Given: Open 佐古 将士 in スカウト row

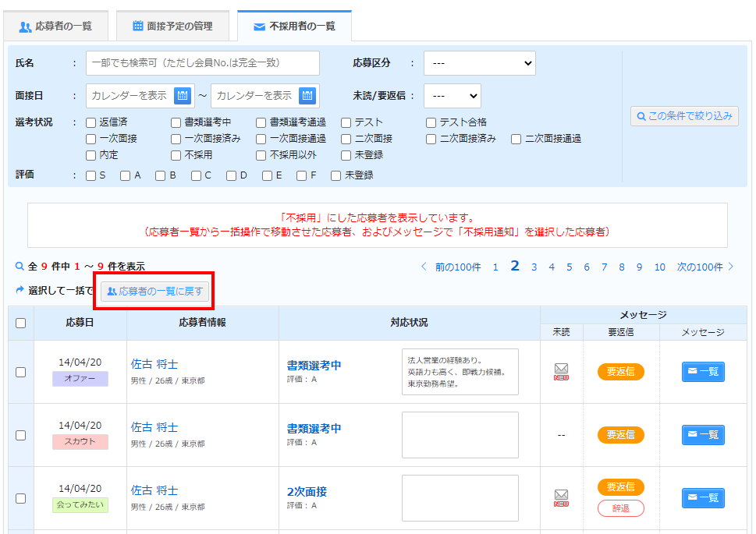Looking at the screenshot, I should tap(154, 427).
